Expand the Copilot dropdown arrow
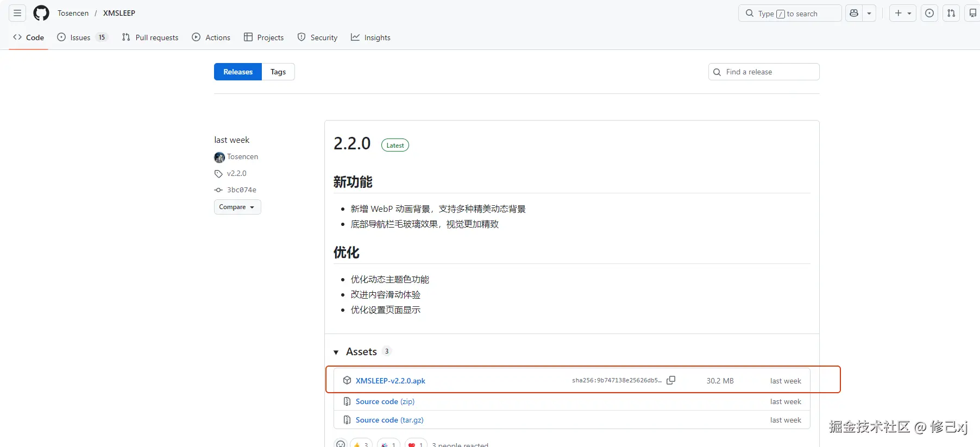The width and height of the screenshot is (980, 447). click(x=869, y=13)
